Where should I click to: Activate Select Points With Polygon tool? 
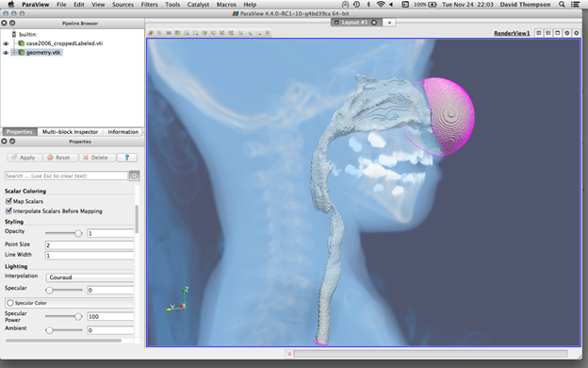click(x=232, y=33)
